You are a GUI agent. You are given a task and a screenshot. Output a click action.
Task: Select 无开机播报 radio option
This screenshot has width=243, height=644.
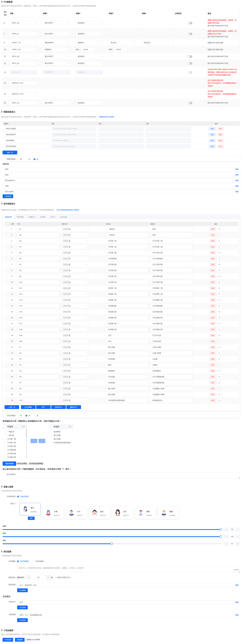[38, 561]
